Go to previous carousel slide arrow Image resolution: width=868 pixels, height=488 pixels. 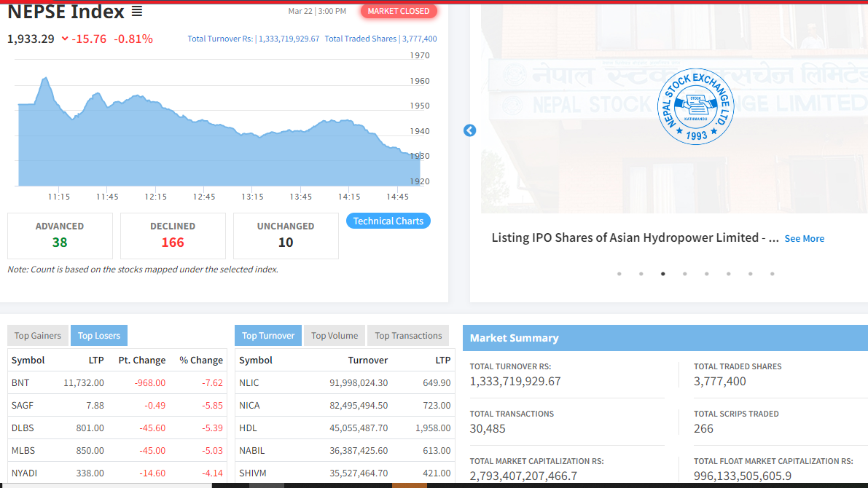[469, 130]
